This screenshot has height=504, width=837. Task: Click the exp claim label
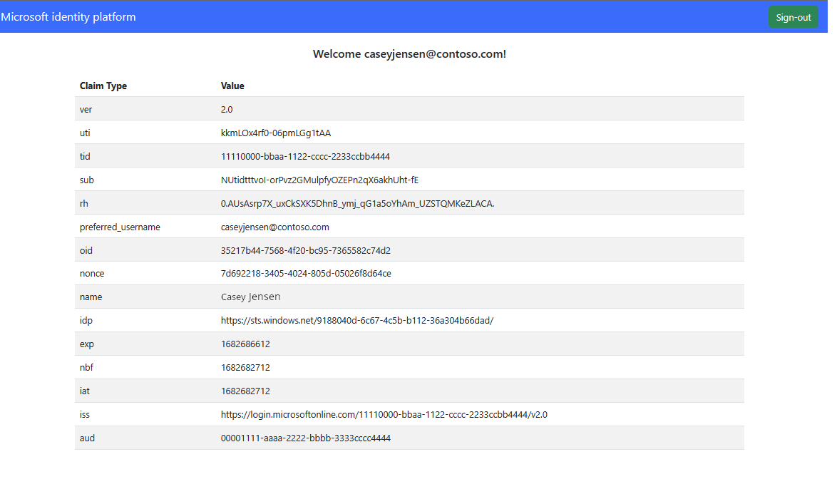click(x=86, y=344)
